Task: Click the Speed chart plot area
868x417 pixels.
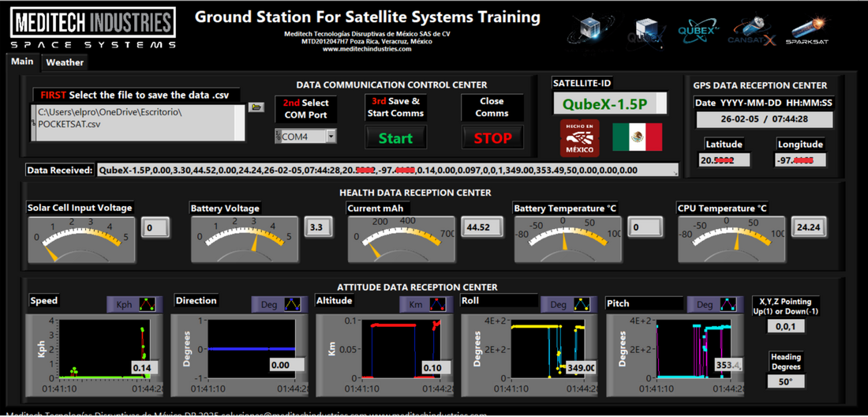Action: click(x=107, y=349)
